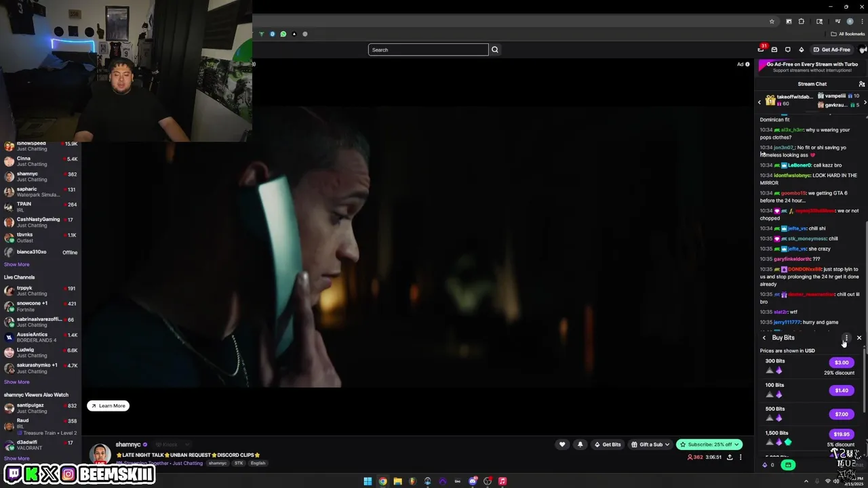868x488 pixels.
Task: Open Chrome from the taskbar
Action: [382, 481]
